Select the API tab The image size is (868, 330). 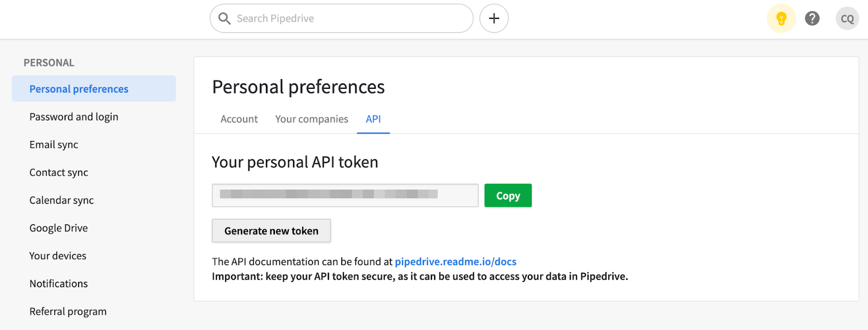[373, 119]
